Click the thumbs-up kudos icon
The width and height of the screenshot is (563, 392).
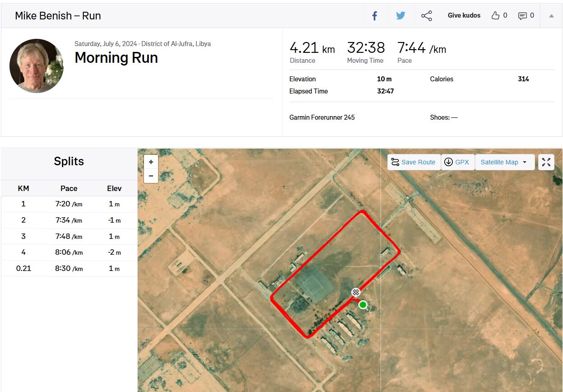pyautogui.click(x=495, y=16)
